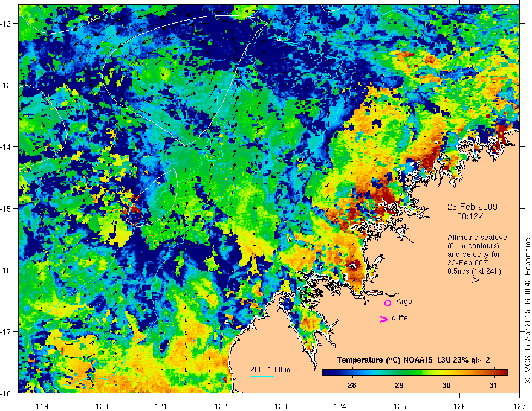The image size is (532, 411).
Task: Click the '0.5m/s (1kt 24h)' text
Action: point(475,271)
